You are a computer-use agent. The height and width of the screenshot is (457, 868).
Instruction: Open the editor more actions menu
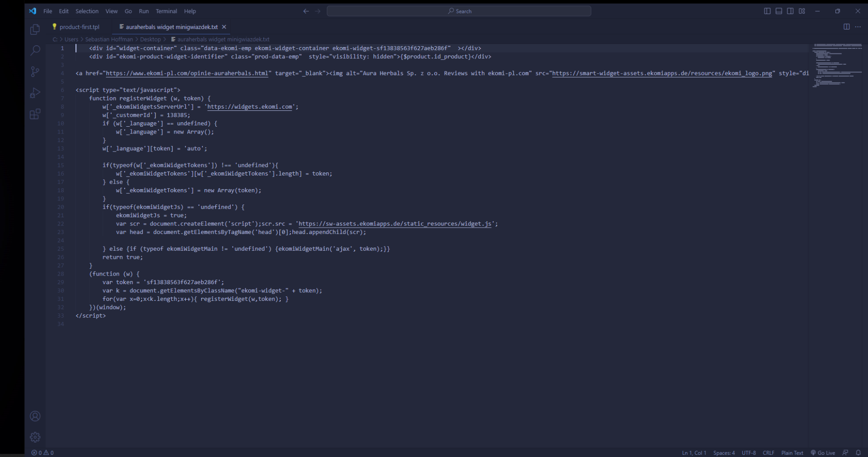click(x=858, y=27)
